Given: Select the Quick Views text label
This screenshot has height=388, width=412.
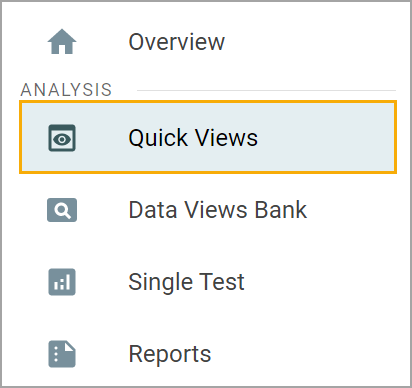Looking at the screenshot, I should click(193, 138).
